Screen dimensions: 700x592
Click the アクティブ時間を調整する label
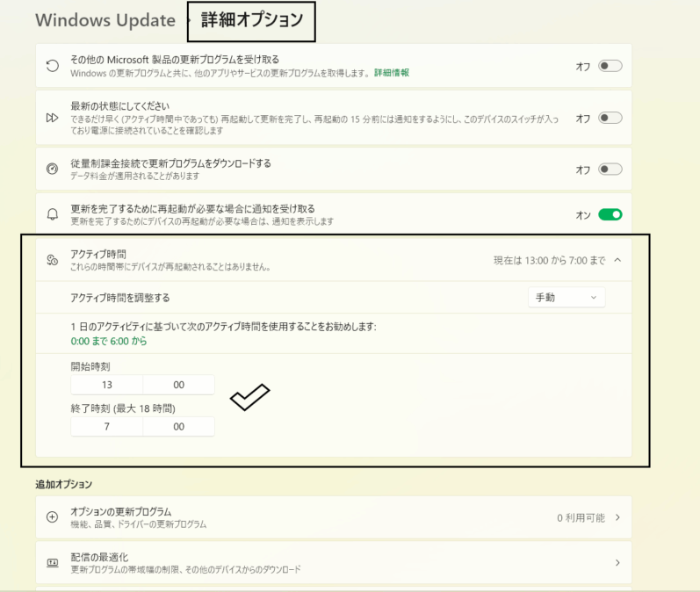click(120, 298)
